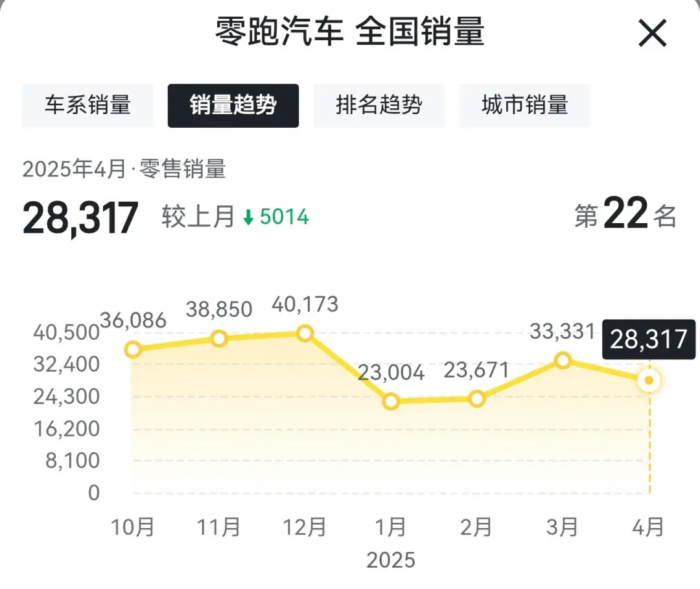The width and height of the screenshot is (700, 589).
Task: Open the 城市销量 tab
Action: 524,106
